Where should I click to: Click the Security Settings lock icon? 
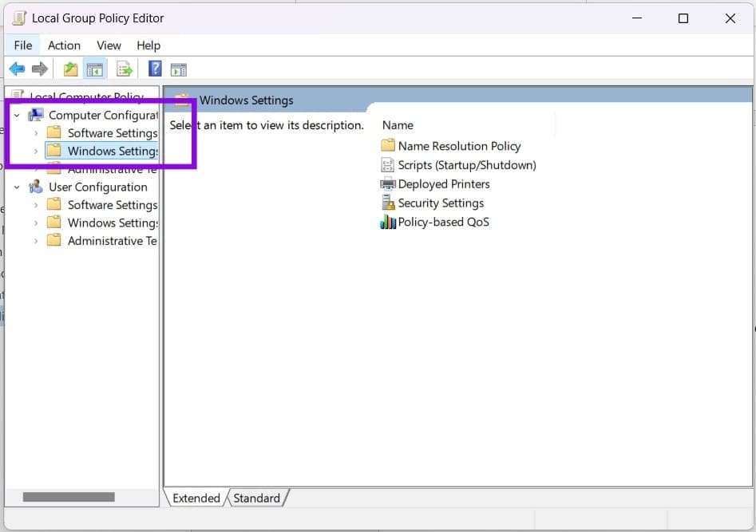pyautogui.click(x=388, y=203)
